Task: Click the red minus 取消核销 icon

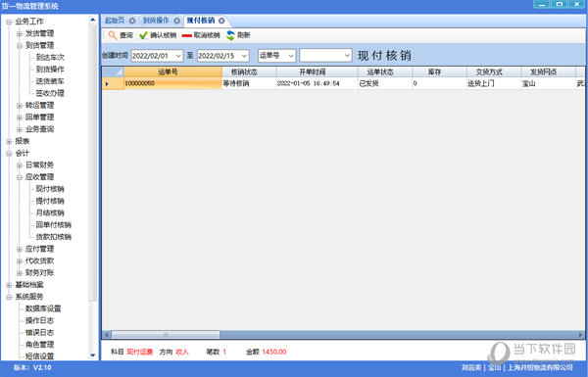Action: 187,35
